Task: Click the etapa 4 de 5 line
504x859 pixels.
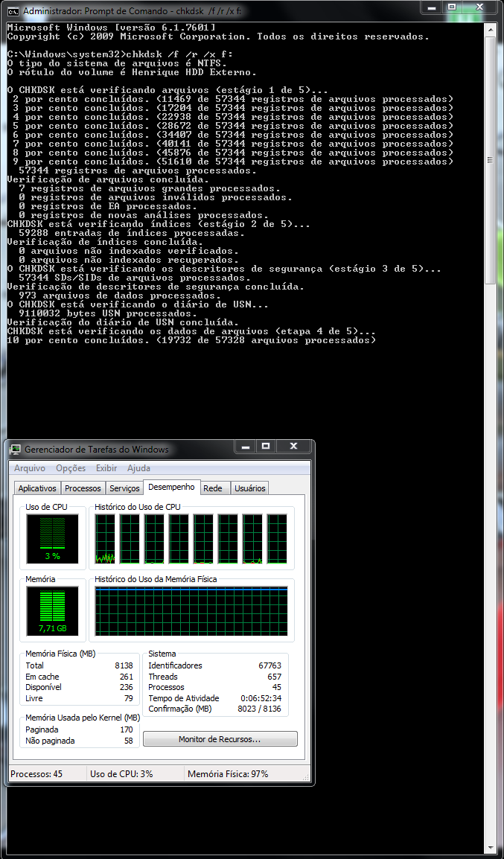Action: 191,331
